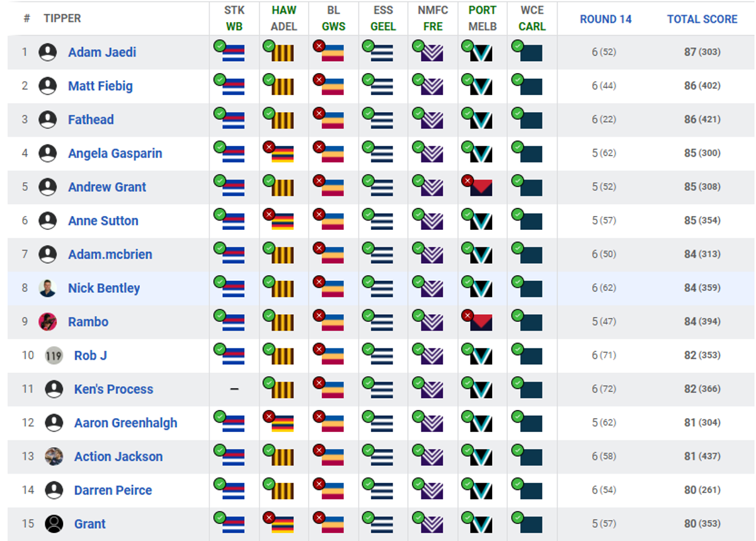Click Nick Bentley's profile avatar
This screenshot has height=541, width=756.
tap(47, 288)
